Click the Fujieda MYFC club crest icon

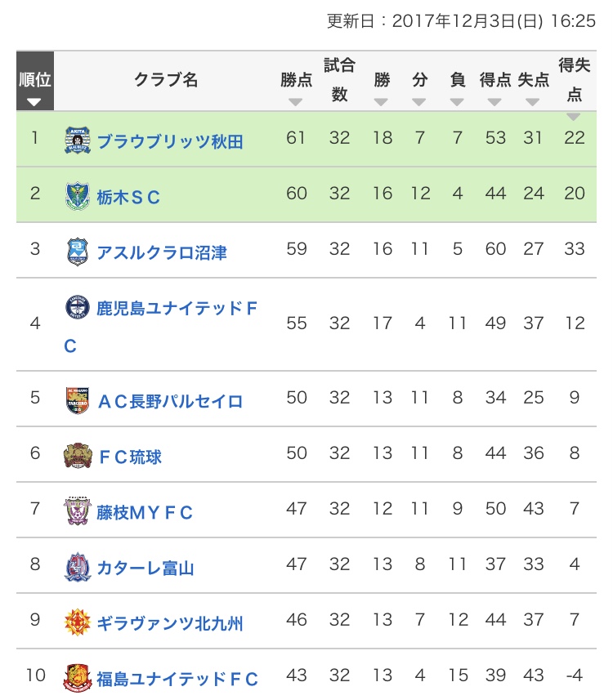(x=77, y=512)
